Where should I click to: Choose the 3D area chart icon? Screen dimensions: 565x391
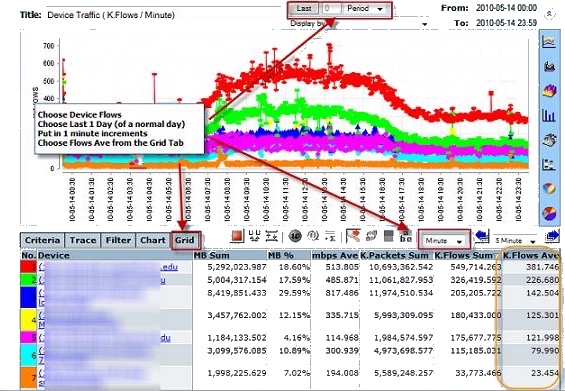pos(549,90)
